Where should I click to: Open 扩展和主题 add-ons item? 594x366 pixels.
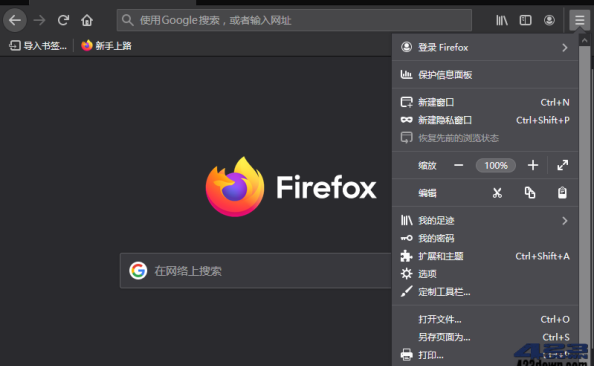tap(485, 256)
